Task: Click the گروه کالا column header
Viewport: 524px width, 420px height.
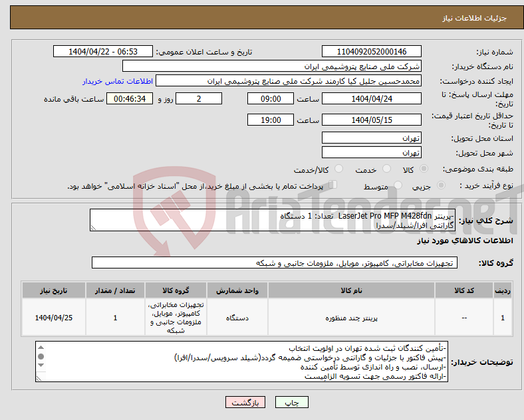Action: (176, 290)
